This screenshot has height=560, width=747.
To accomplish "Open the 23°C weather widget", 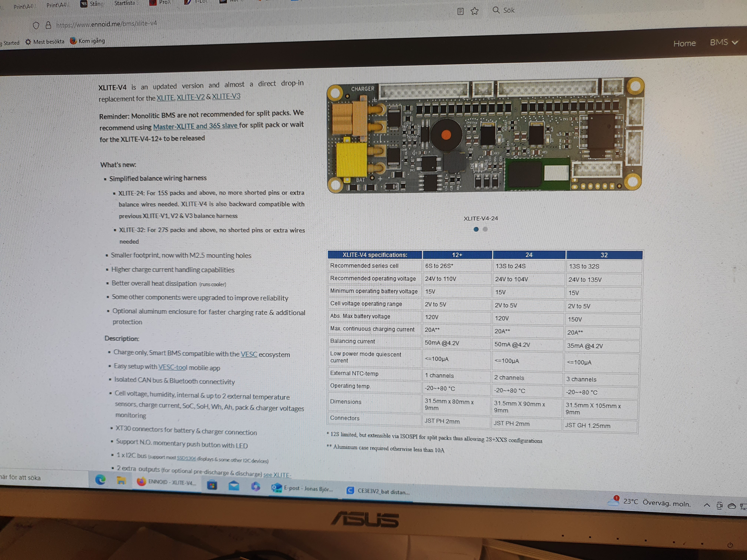I will coord(649,503).
